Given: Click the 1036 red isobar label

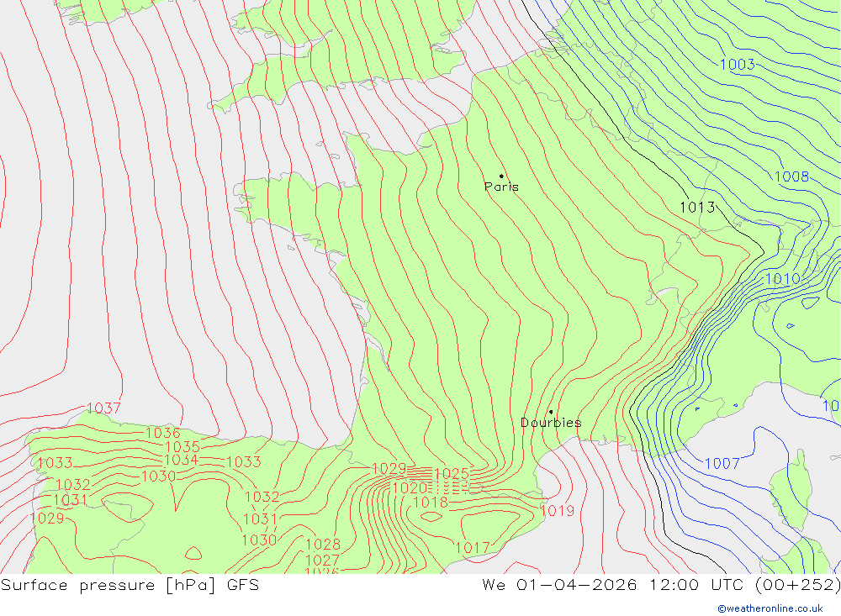Looking at the screenshot, I should coord(162,433).
